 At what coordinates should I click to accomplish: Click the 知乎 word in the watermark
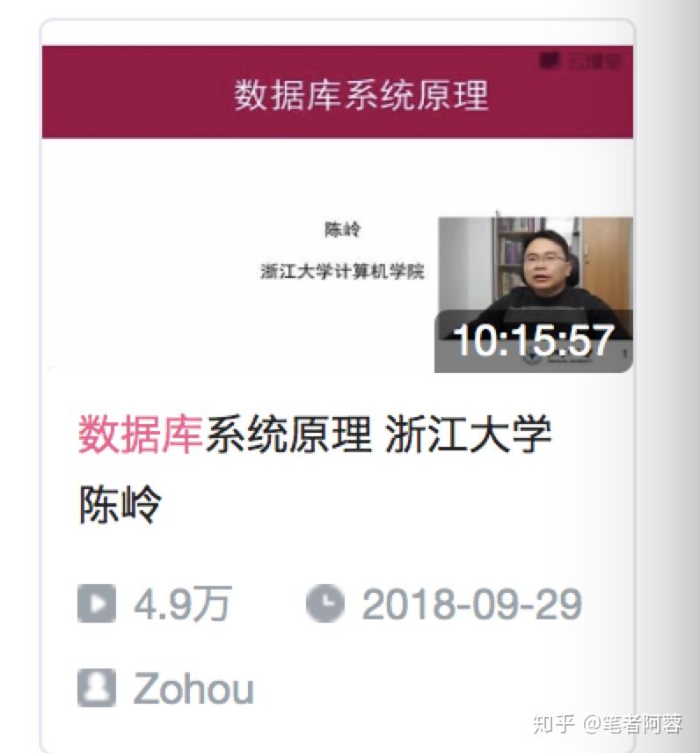pos(553,724)
